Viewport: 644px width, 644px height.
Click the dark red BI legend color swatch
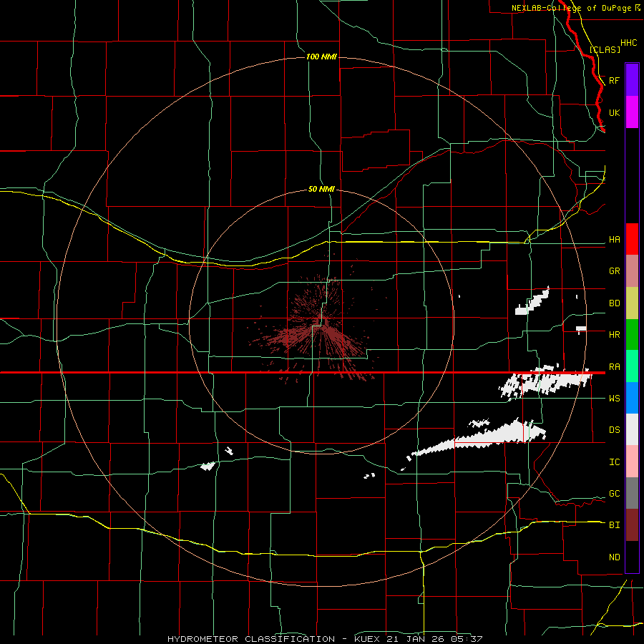[x=632, y=525]
